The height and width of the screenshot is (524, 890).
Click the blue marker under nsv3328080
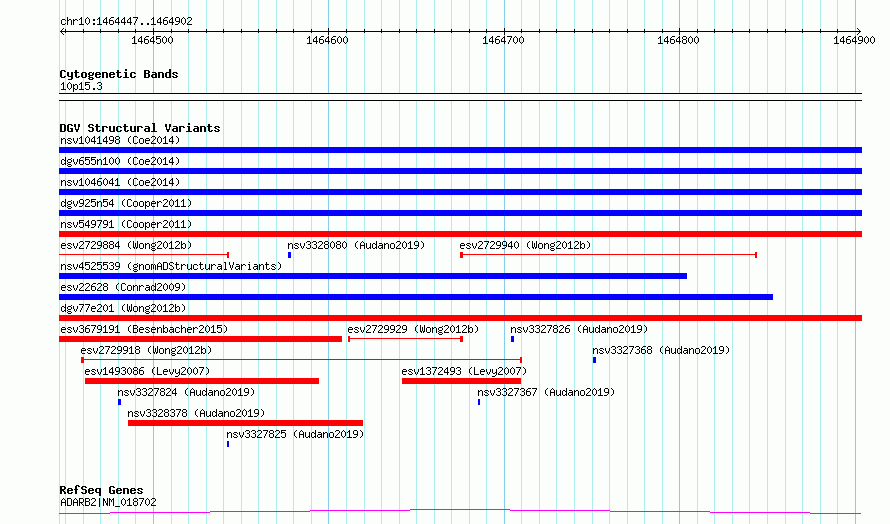pos(289,255)
